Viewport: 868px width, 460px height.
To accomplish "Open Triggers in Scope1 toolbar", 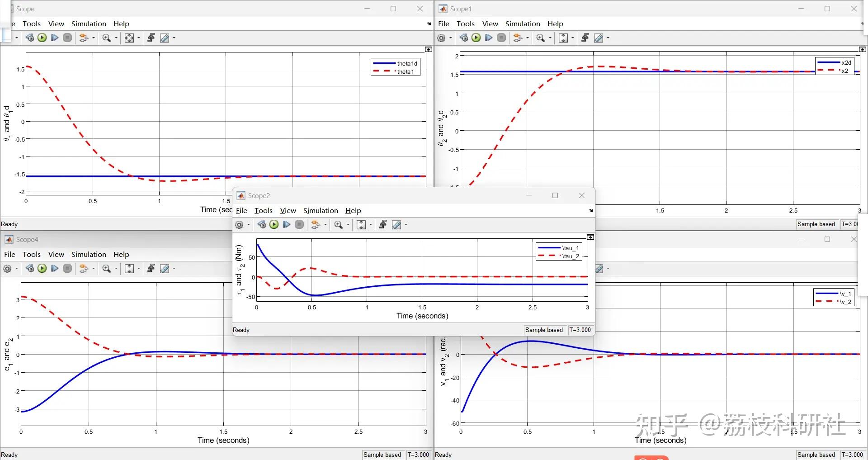I will click(585, 38).
